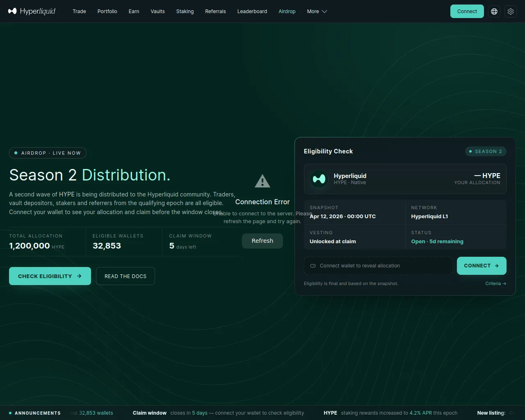Click the snapshot date Apr 12, 2026
Screen dimensions: 525x420
(342, 216)
